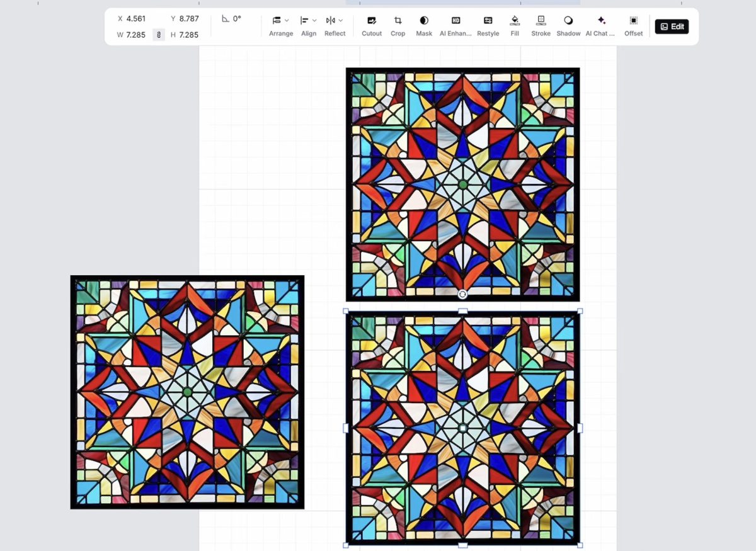Screen dimensions: 756x551
Task: Select the Mask tool
Action: click(424, 26)
